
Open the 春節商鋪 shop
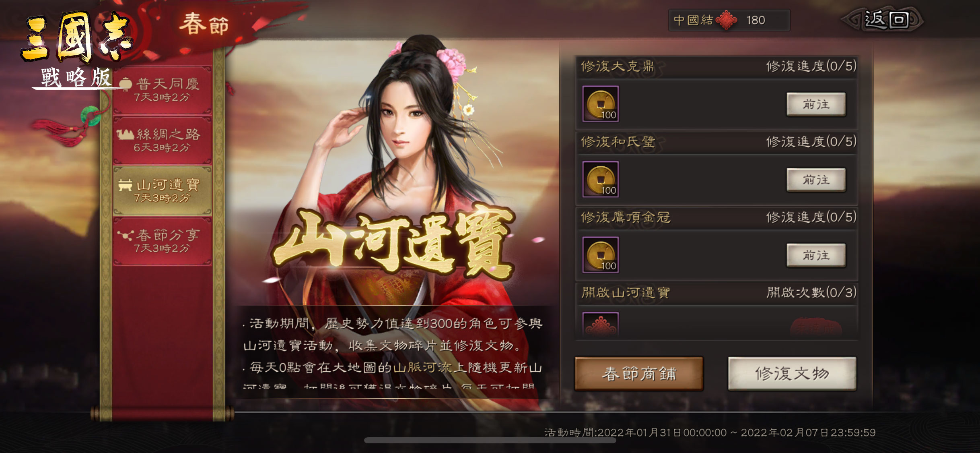point(639,374)
